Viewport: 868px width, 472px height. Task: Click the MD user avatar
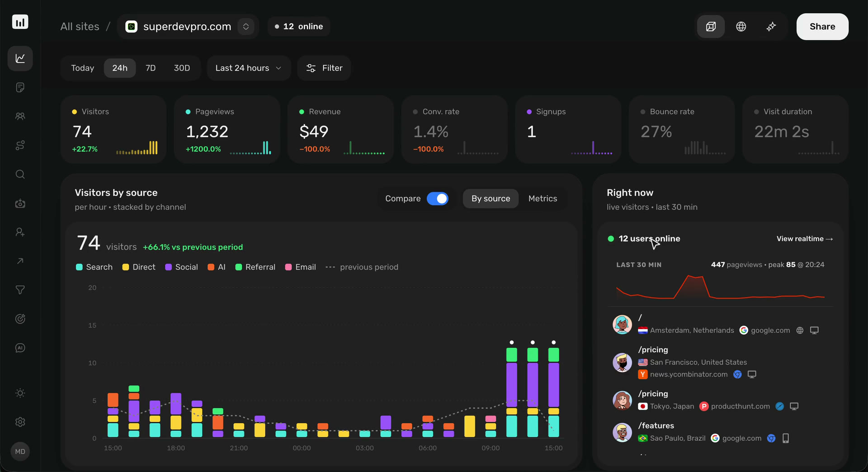(20, 451)
